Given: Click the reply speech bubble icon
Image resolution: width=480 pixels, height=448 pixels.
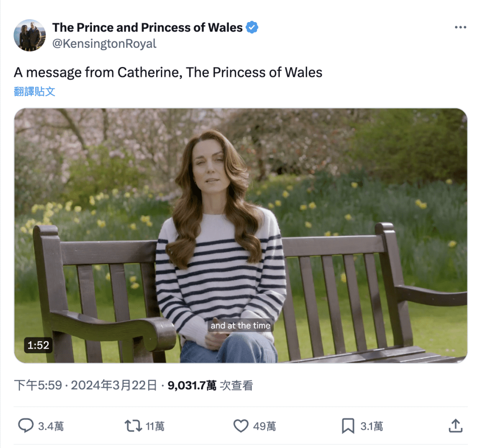Looking at the screenshot, I should pos(26,426).
